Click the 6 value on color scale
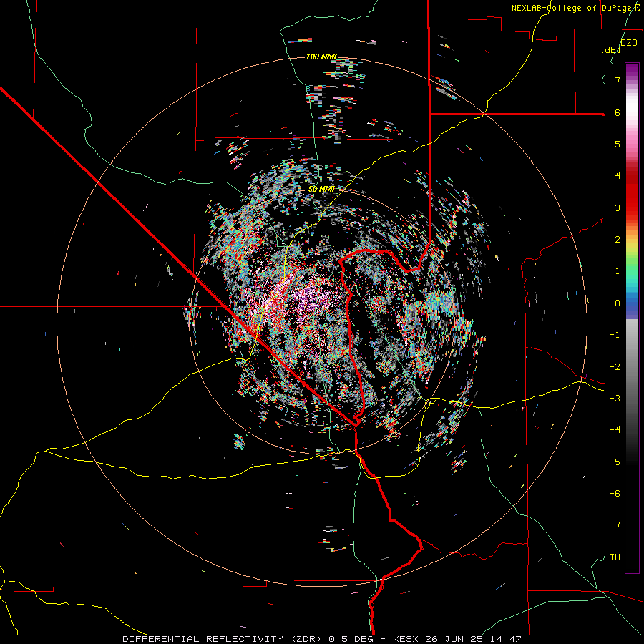This screenshot has width=644, height=644. [x=618, y=112]
